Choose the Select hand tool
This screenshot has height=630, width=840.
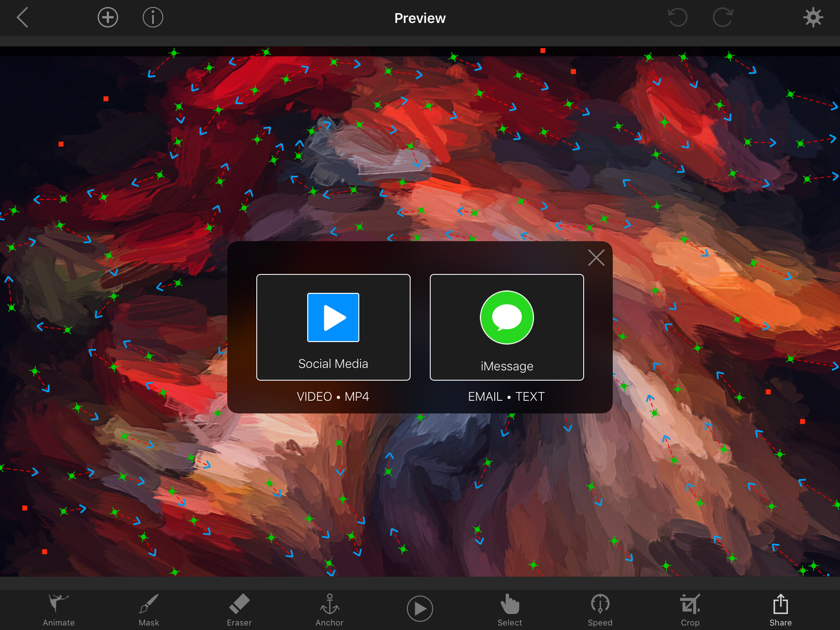(x=510, y=610)
